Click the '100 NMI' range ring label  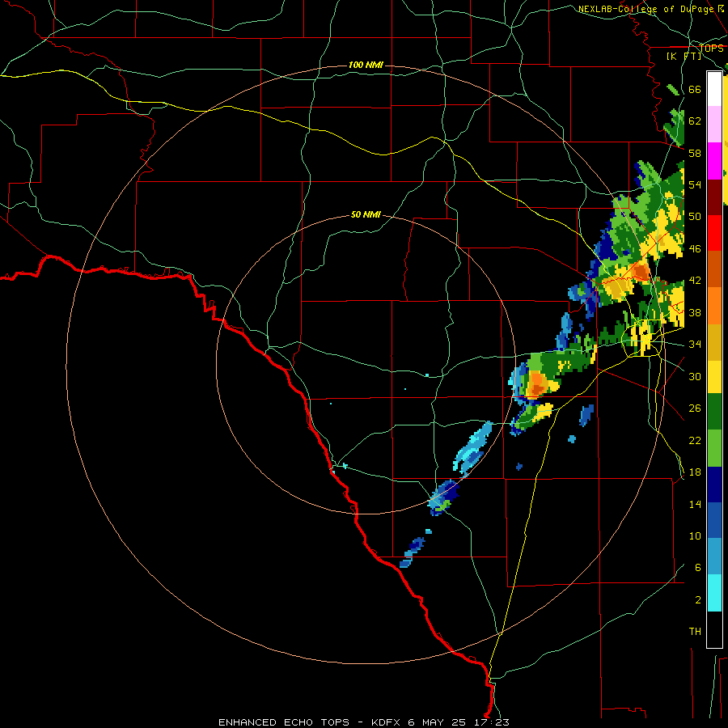point(366,65)
